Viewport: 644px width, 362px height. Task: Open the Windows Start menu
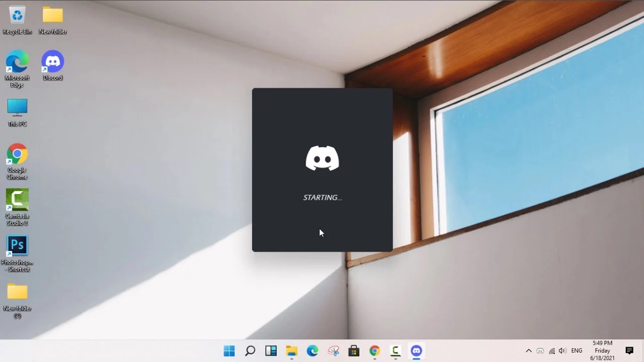[229, 351]
